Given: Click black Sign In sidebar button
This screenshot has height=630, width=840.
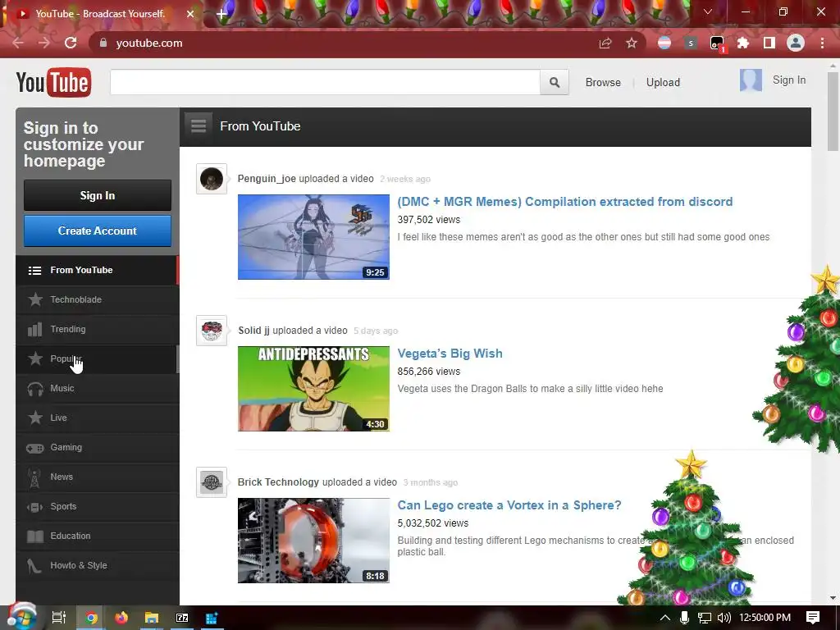Looking at the screenshot, I should (x=98, y=195).
